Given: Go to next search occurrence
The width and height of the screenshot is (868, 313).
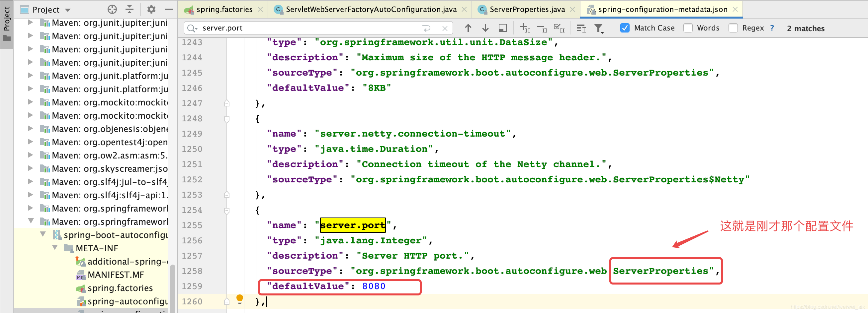Looking at the screenshot, I should coord(485,28).
